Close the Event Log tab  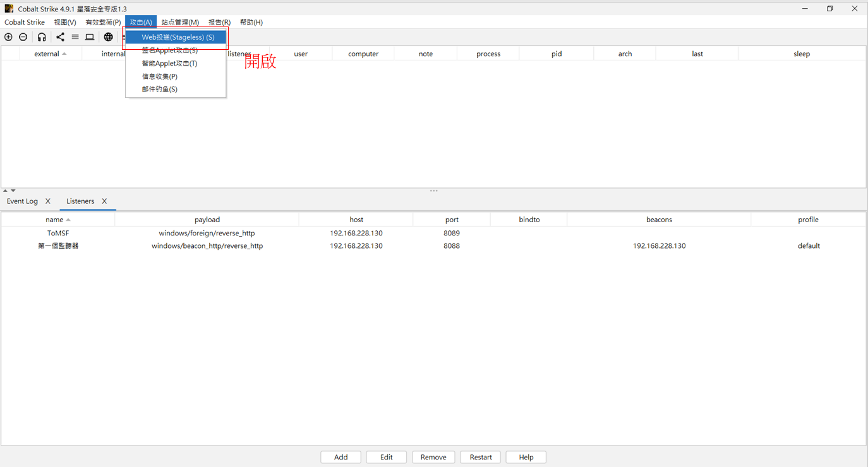(48, 201)
